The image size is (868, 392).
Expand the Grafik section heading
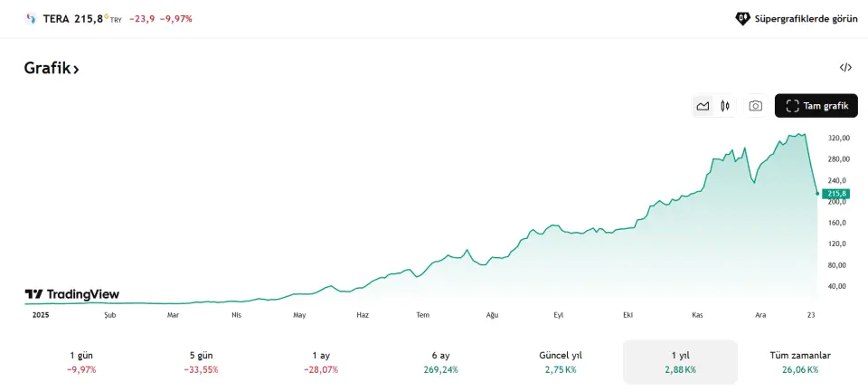(x=52, y=68)
